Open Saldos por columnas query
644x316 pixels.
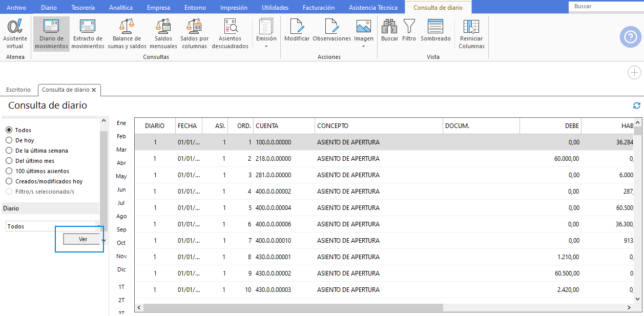tap(195, 34)
